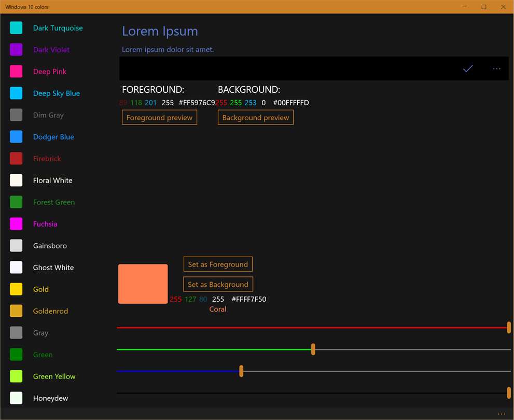Select the Gray swatch
The image size is (514, 420).
(16, 332)
